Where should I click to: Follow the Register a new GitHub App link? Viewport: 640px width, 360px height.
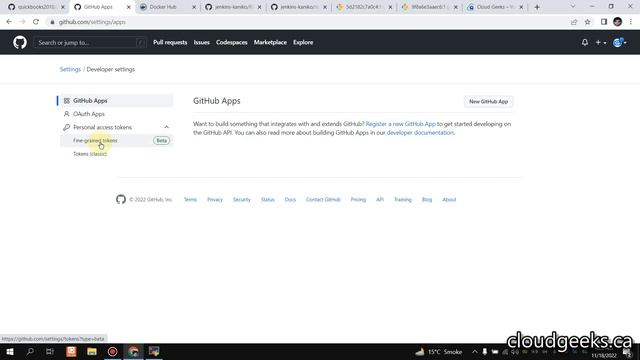pos(400,124)
